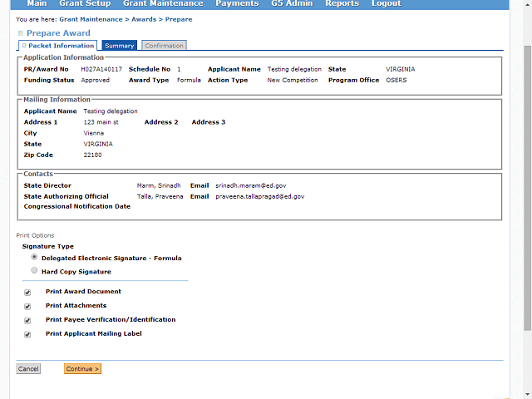The width and height of the screenshot is (532, 399).
Task: Switch to the Summary tab
Action: pos(120,46)
